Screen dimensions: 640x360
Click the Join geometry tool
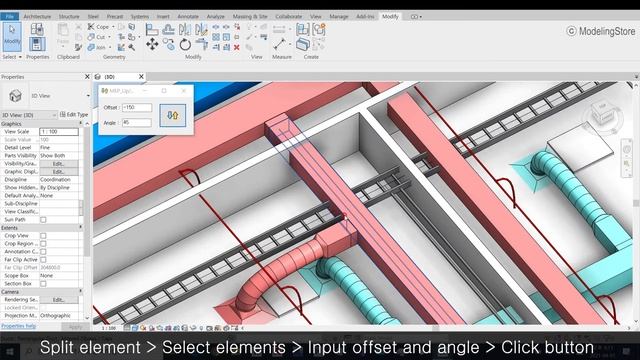97,47
